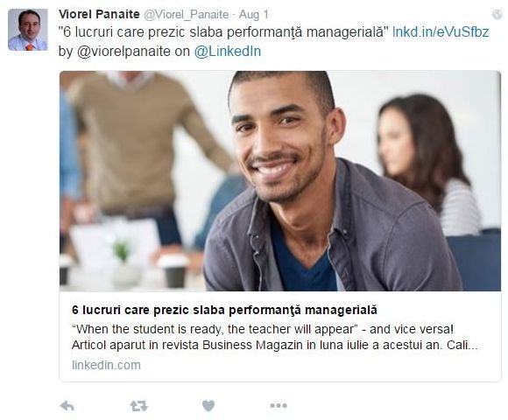
Task: Click the globe icon at top right
Action: [497, 14]
